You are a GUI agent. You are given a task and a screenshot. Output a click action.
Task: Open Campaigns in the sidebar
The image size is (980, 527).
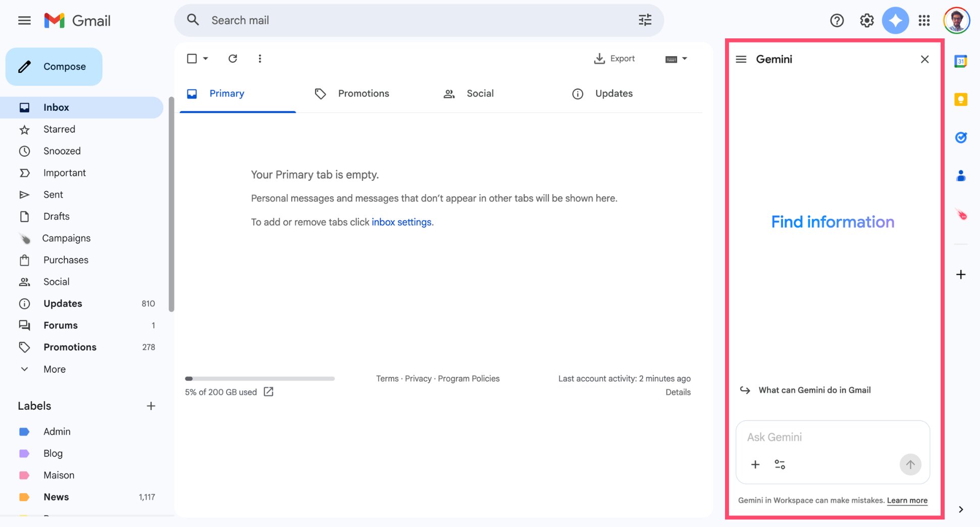pyautogui.click(x=82, y=238)
